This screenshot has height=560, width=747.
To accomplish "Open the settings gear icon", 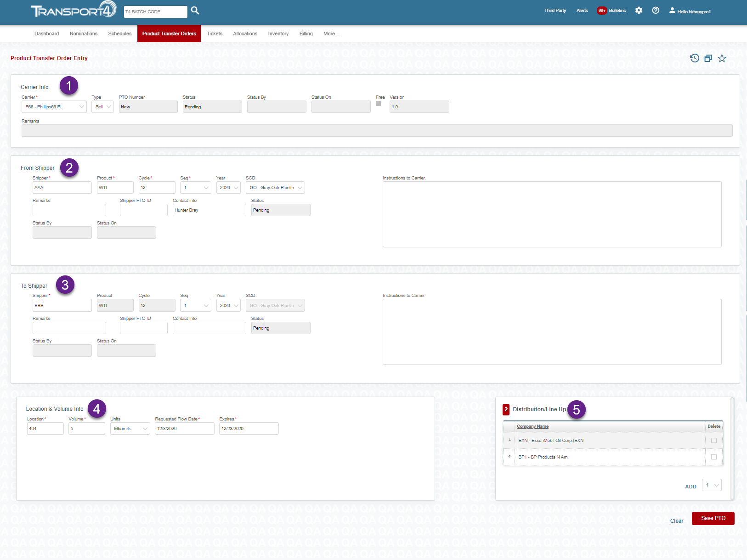I will (639, 11).
